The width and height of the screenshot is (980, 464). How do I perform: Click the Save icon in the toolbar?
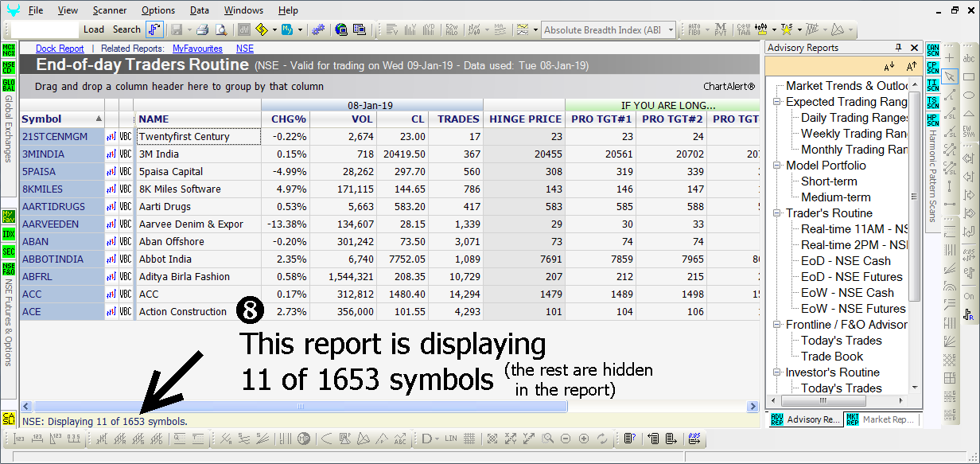[176, 29]
